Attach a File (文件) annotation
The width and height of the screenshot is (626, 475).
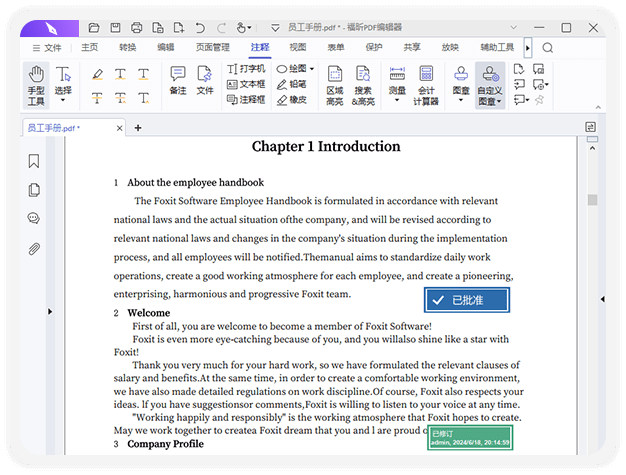click(205, 80)
